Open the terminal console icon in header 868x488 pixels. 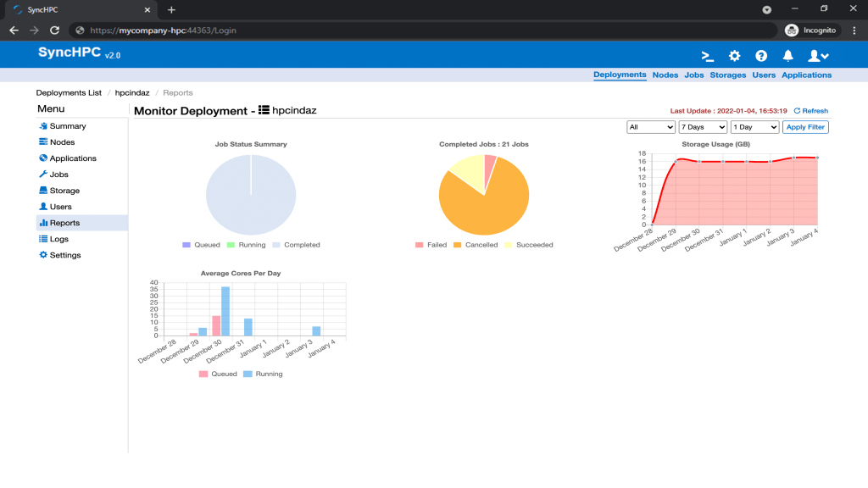[x=708, y=56]
